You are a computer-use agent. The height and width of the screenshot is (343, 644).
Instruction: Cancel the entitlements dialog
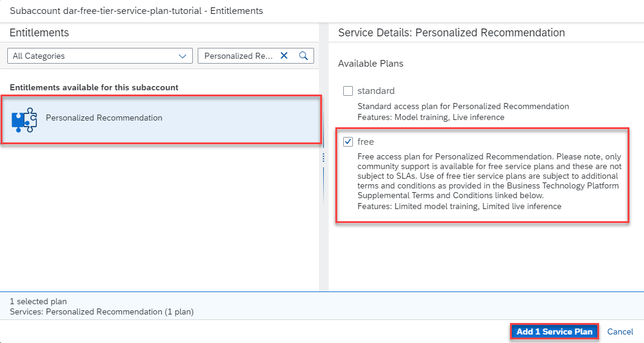tap(620, 331)
